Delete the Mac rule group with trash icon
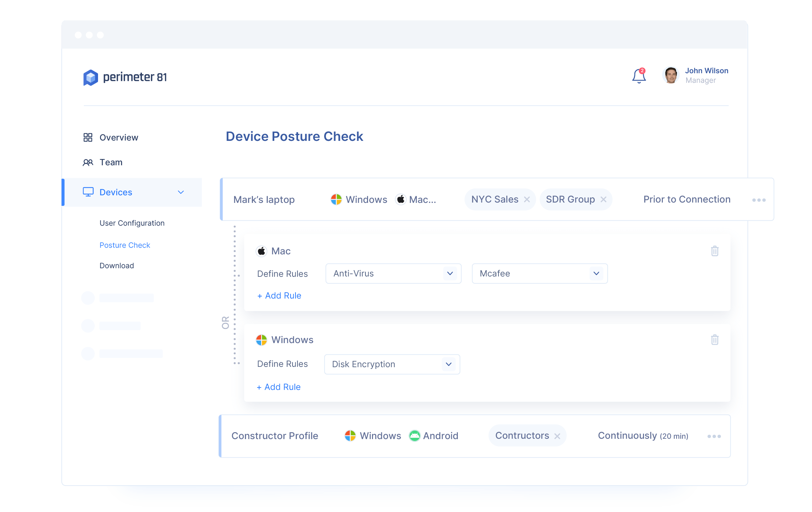812x512 pixels. [714, 251]
